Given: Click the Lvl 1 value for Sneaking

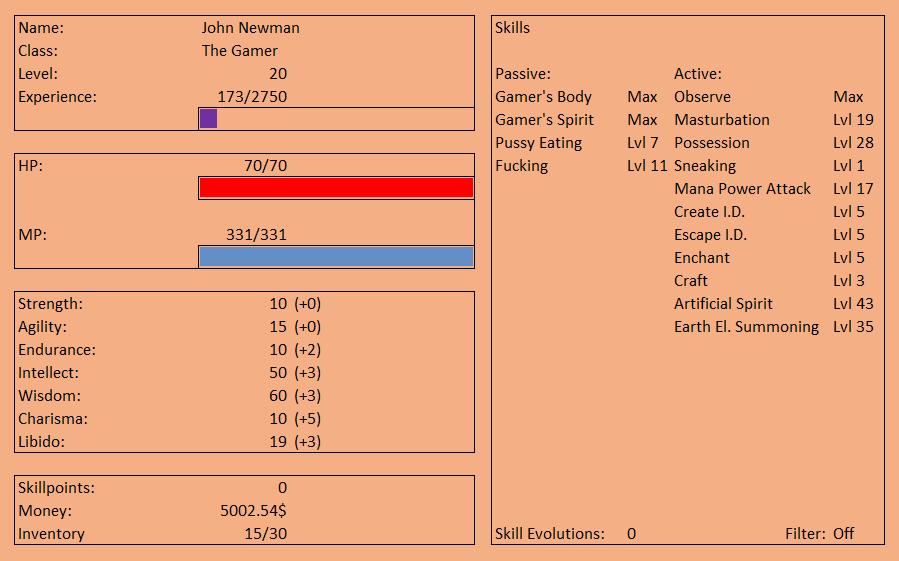Looking at the screenshot, I should pos(849,165).
